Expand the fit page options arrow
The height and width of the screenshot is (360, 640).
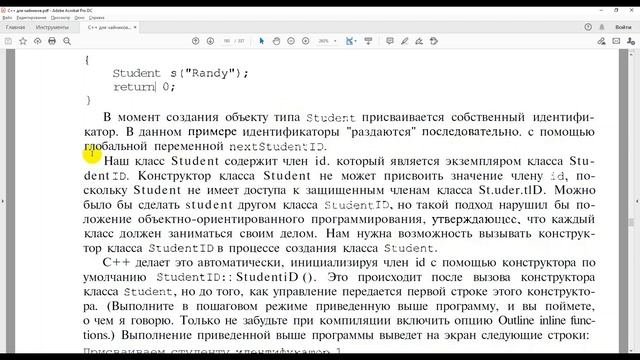pos(356,41)
